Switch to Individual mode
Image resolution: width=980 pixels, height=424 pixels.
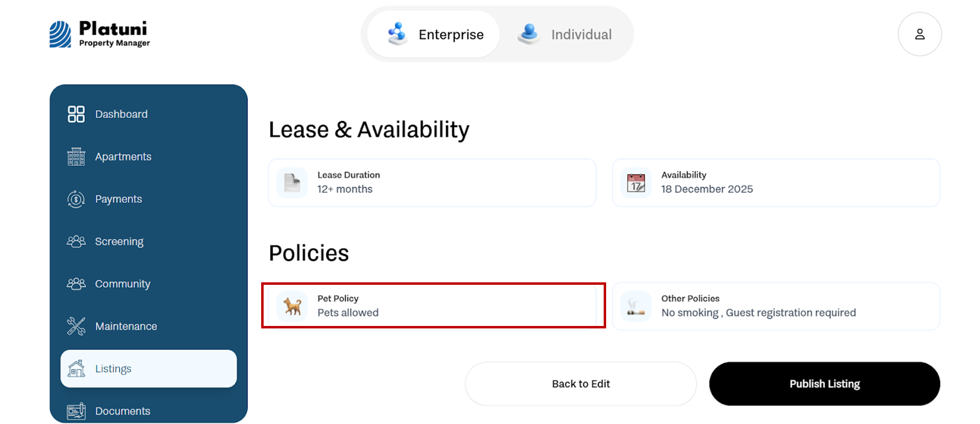point(565,34)
